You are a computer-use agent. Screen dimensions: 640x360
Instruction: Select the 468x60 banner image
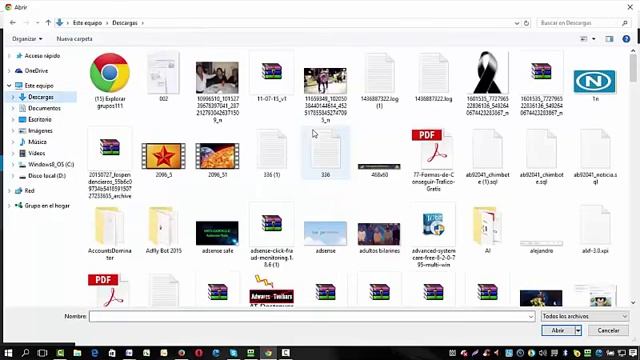379,170
